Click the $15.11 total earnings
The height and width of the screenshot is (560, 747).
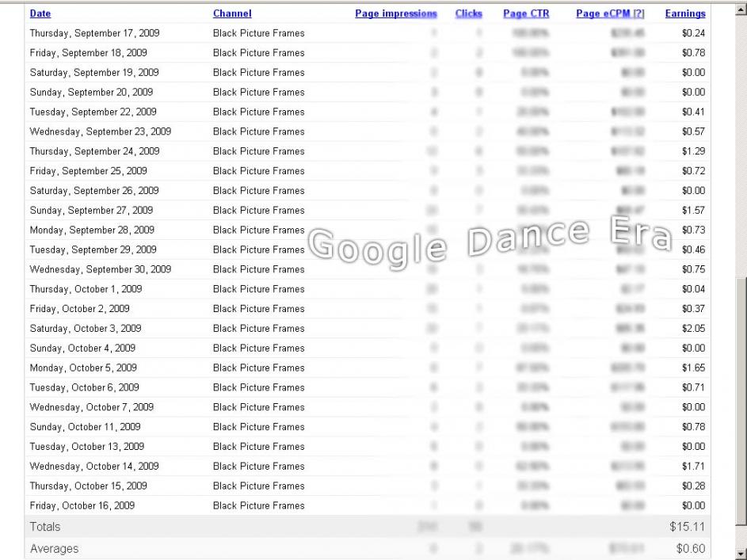pos(687,527)
